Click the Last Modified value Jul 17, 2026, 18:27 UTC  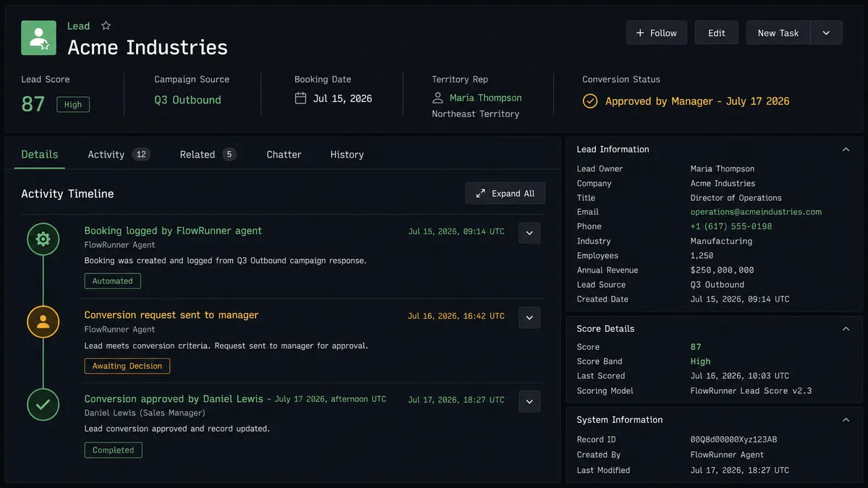[740, 470]
